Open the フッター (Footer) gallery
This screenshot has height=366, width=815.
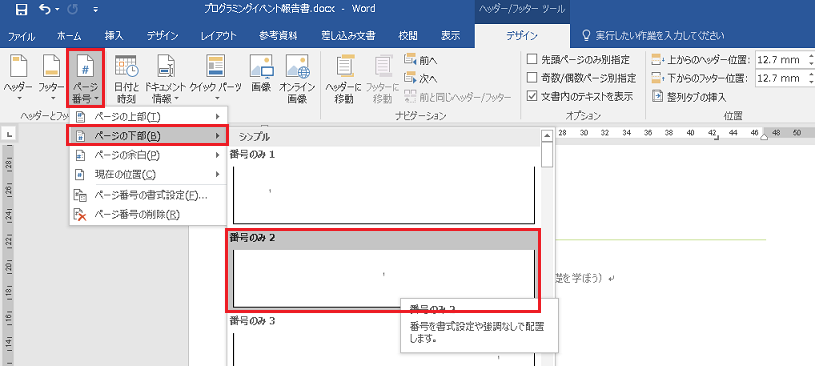[51, 78]
